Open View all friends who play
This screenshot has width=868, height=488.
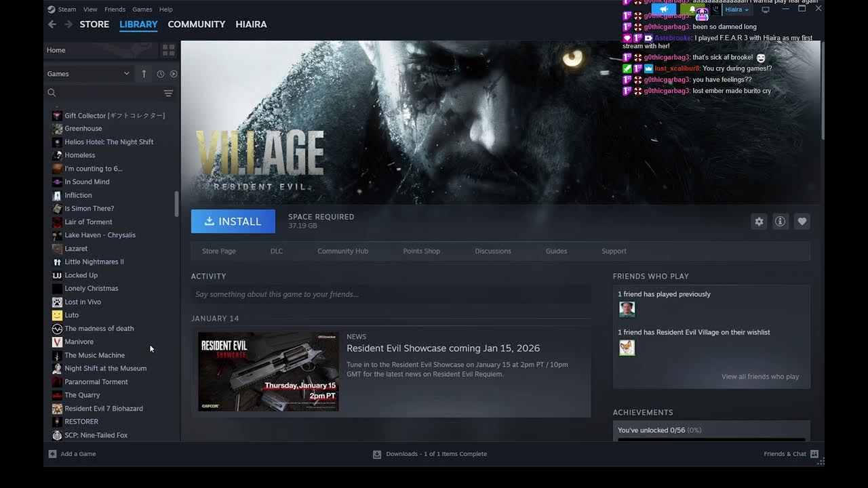pos(760,377)
